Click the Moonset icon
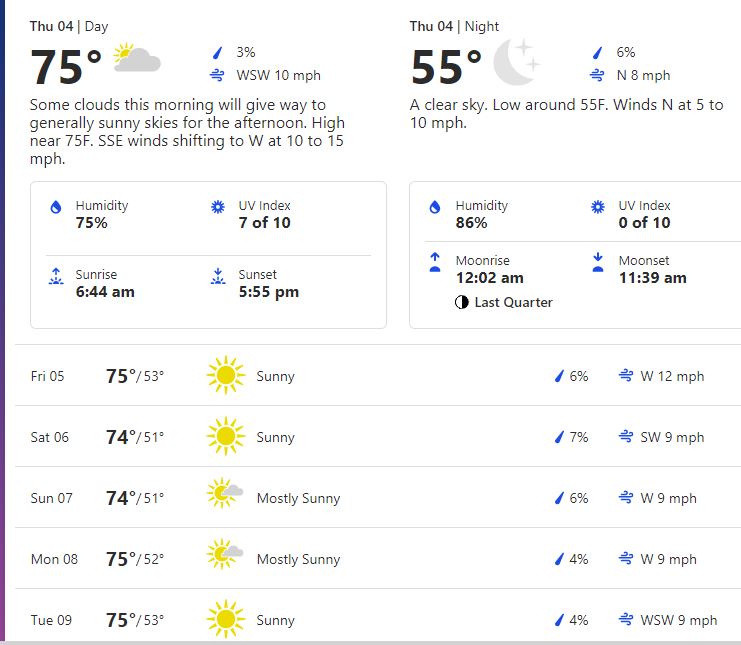 pyautogui.click(x=598, y=262)
